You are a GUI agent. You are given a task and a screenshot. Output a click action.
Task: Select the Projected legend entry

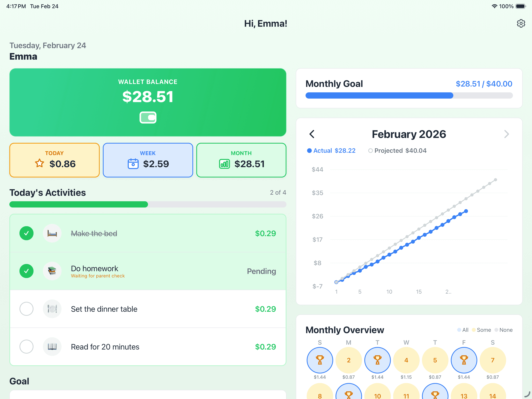tap(397, 150)
